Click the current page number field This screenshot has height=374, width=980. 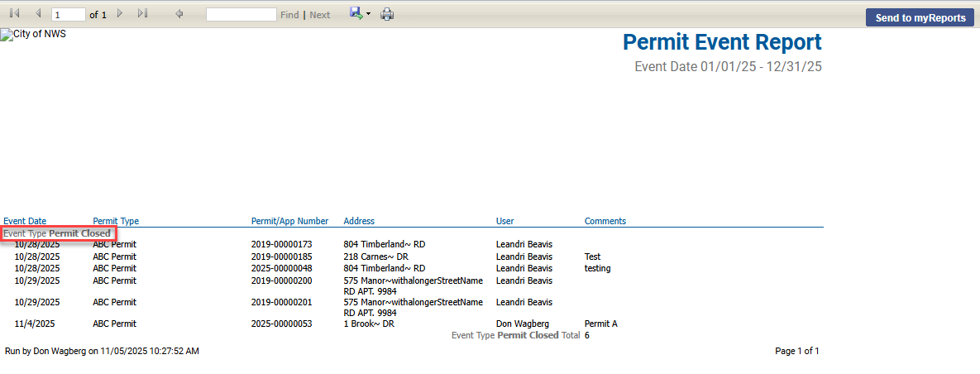point(68,15)
